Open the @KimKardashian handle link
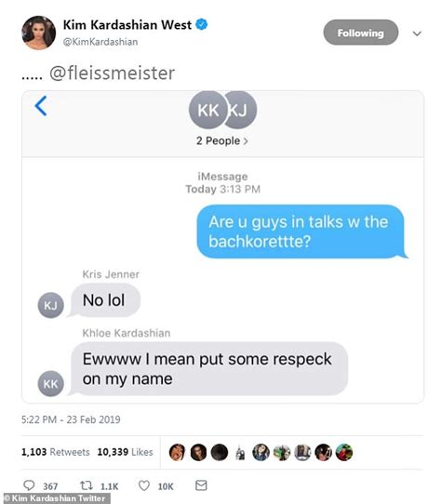The image size is (441, 504). point(100,42)
